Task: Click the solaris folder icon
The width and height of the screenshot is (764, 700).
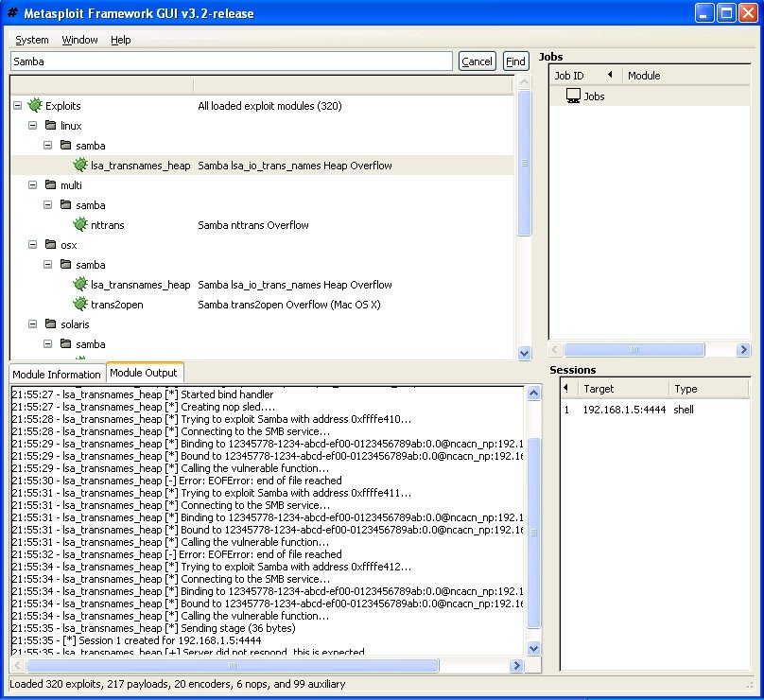Action: click(51, 324)
